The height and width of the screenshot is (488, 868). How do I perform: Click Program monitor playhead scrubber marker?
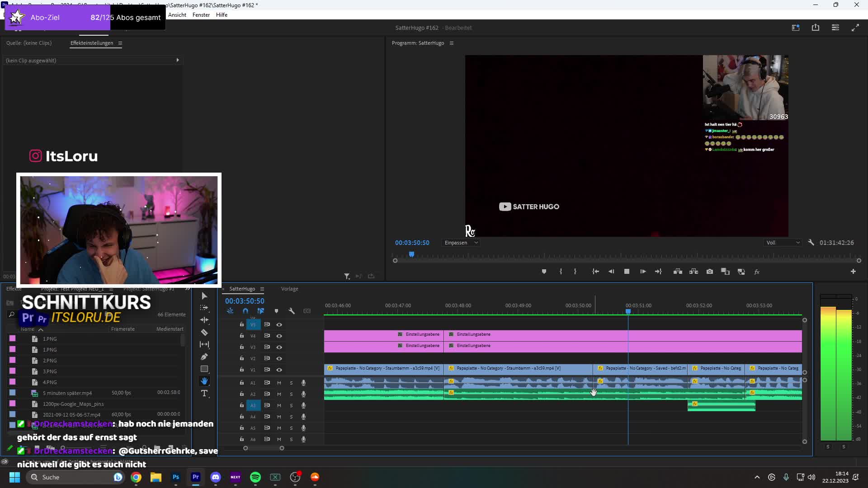tap(411, 254)
